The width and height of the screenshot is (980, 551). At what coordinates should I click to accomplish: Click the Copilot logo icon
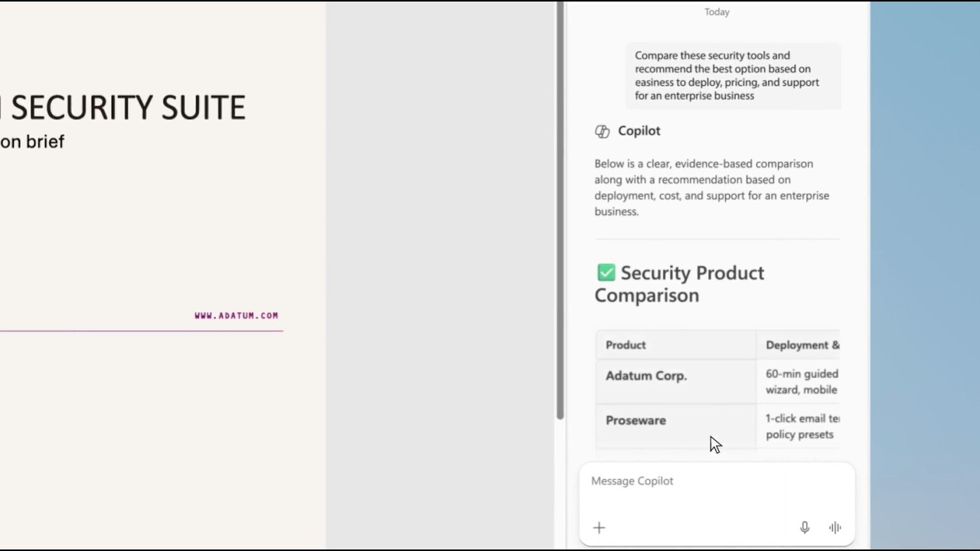point(602,131)
